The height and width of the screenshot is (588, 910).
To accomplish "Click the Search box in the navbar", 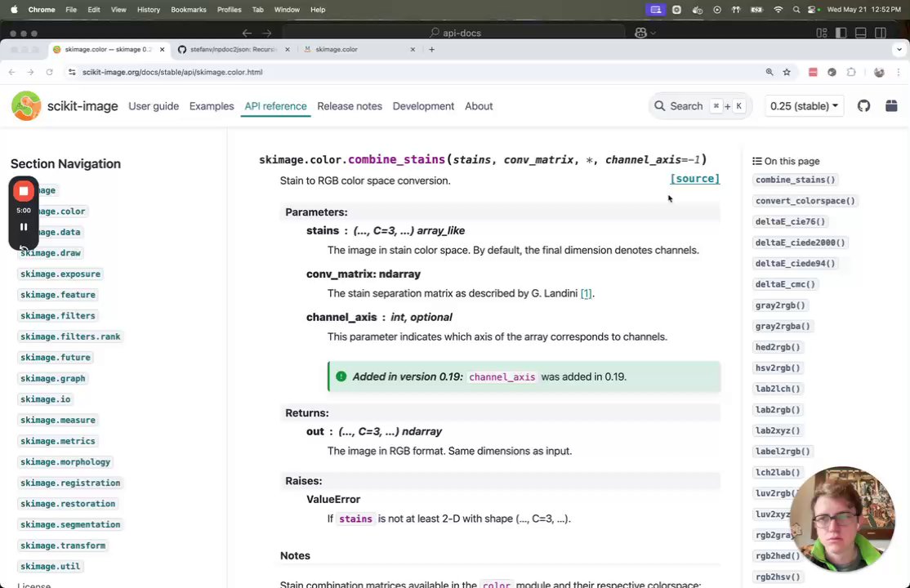I will pos(700,106).
